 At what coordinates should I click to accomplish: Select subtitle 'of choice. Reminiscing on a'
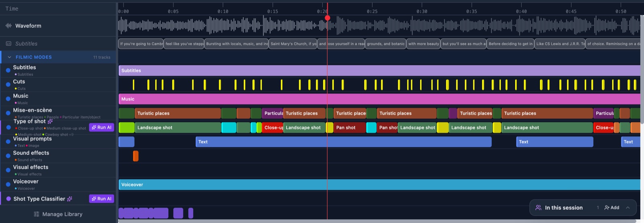[x=613, y=44]
